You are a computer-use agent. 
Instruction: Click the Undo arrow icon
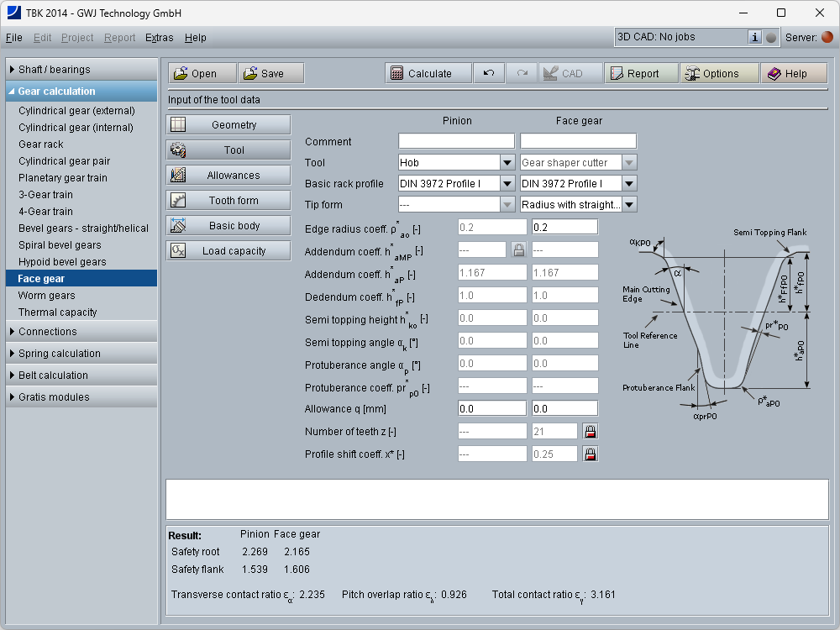tap(488, 74)
